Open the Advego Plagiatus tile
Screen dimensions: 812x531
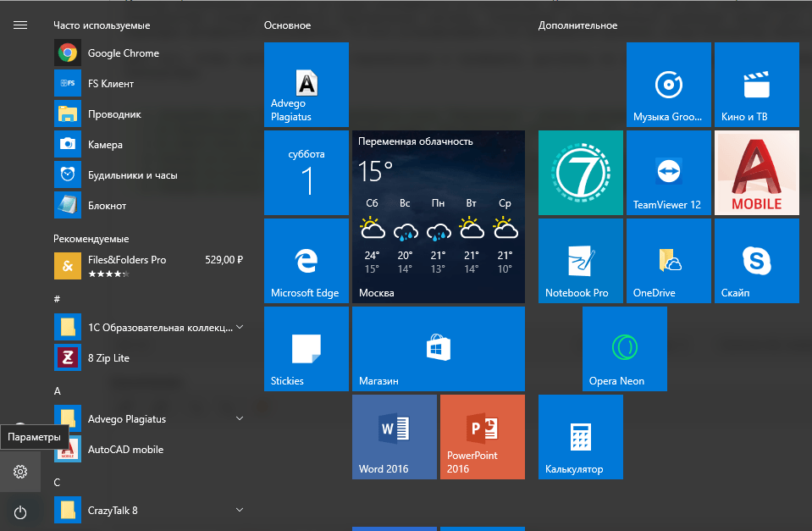pyautogui.click(x=306, y=85)
